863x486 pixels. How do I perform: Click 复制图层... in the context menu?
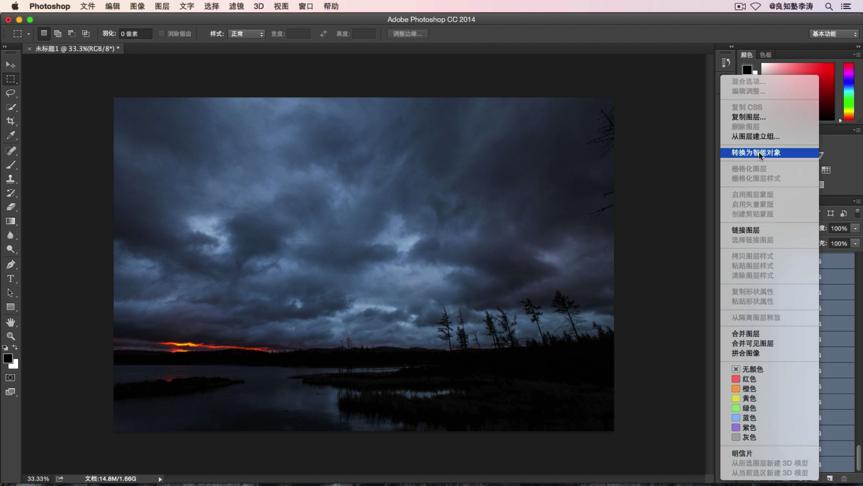pos(748,117)
